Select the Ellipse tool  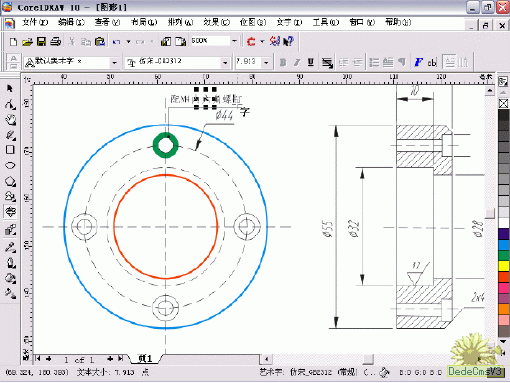[10, 165]
